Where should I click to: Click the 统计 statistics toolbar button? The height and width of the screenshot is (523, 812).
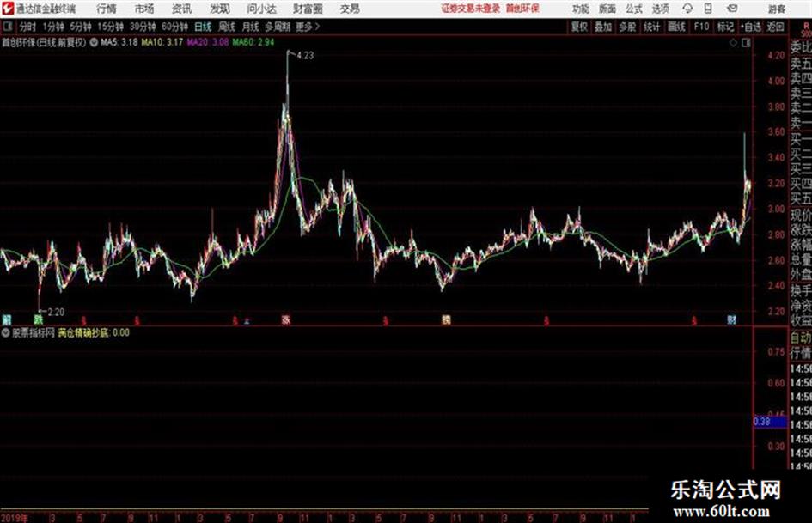[652, 27]
